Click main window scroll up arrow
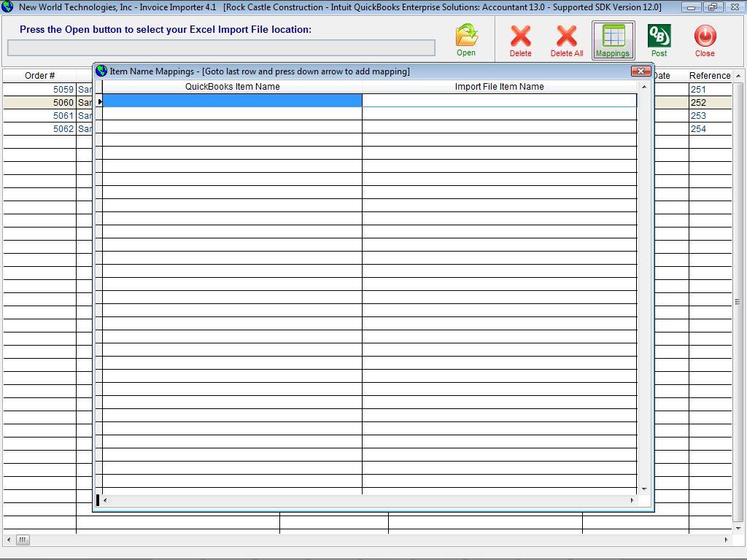 click(x=738, y=76)
